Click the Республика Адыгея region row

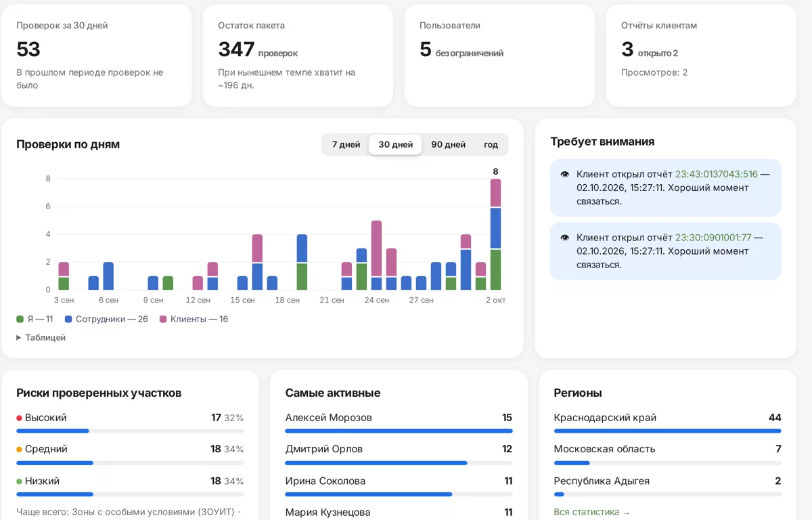point(667,486)
